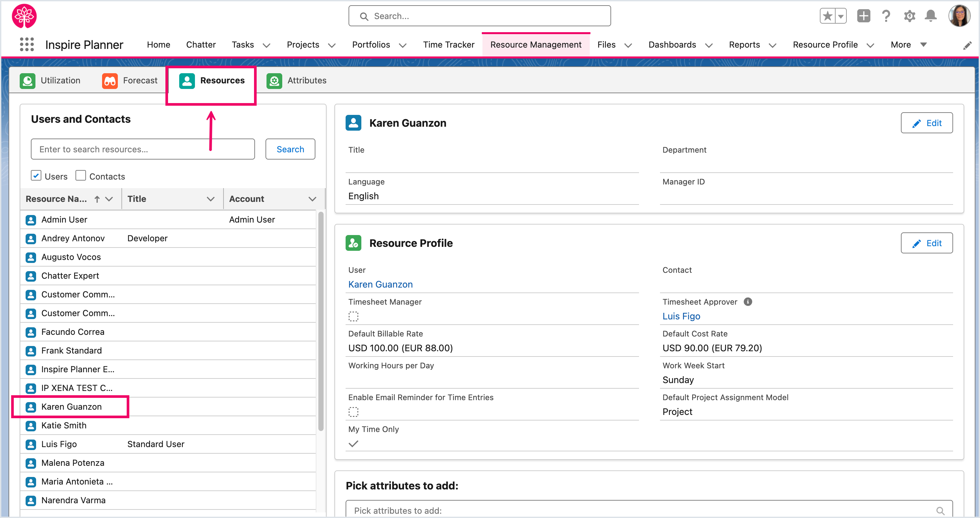Click the global actions plus icon
Image resolution: width=980 pixels, height=518 pixels.
tap(863, 16)
